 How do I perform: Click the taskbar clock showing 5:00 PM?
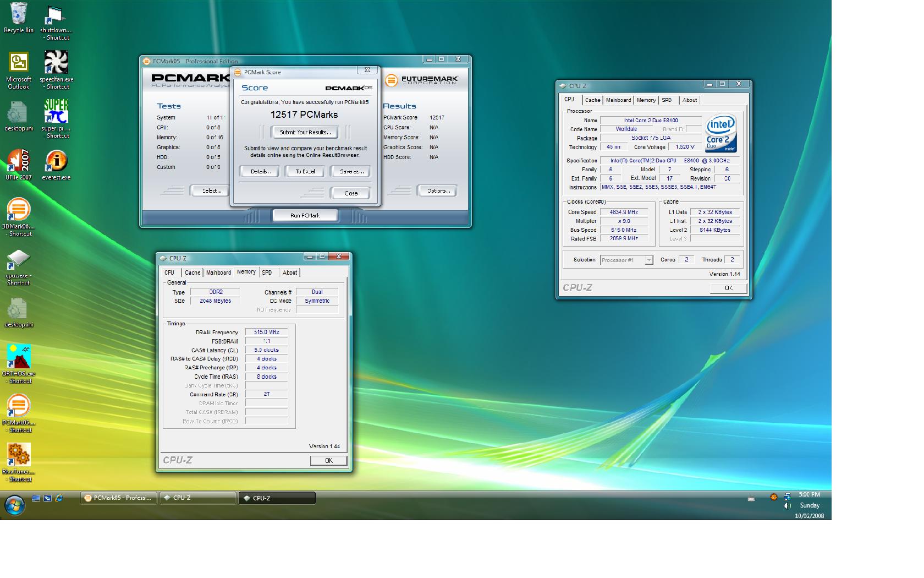tap(809, 494)
